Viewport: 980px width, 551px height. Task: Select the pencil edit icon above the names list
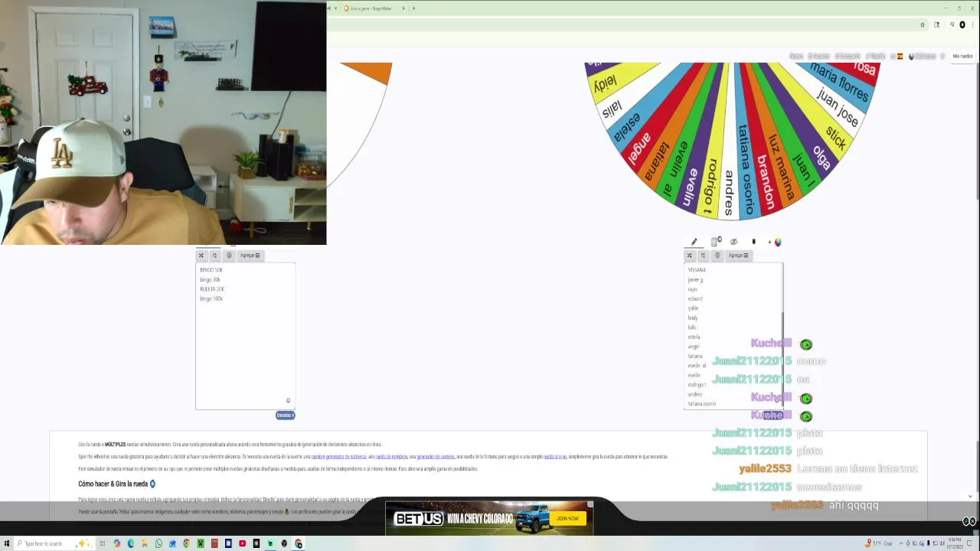point(694,242)
